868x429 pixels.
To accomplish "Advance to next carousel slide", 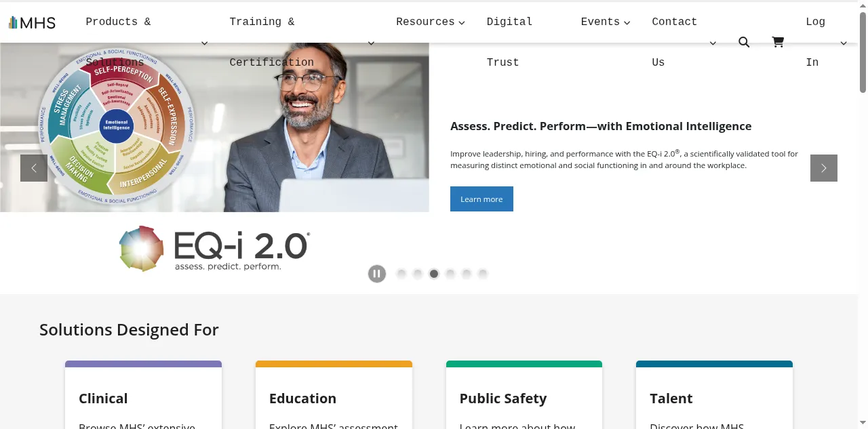I will (x=824, y=168).
